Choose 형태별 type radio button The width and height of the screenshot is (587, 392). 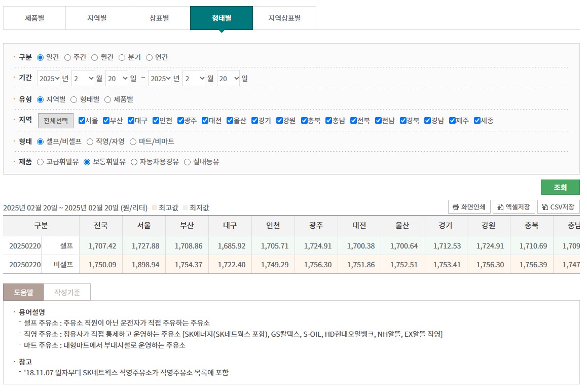coord(74,99)
